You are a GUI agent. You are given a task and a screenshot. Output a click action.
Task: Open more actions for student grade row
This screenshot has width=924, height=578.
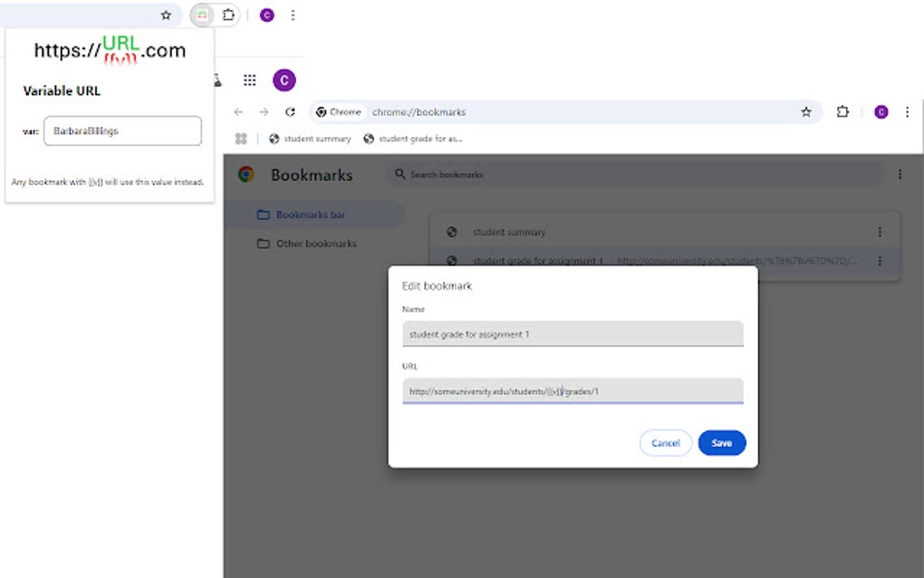[x=880, y=260]
